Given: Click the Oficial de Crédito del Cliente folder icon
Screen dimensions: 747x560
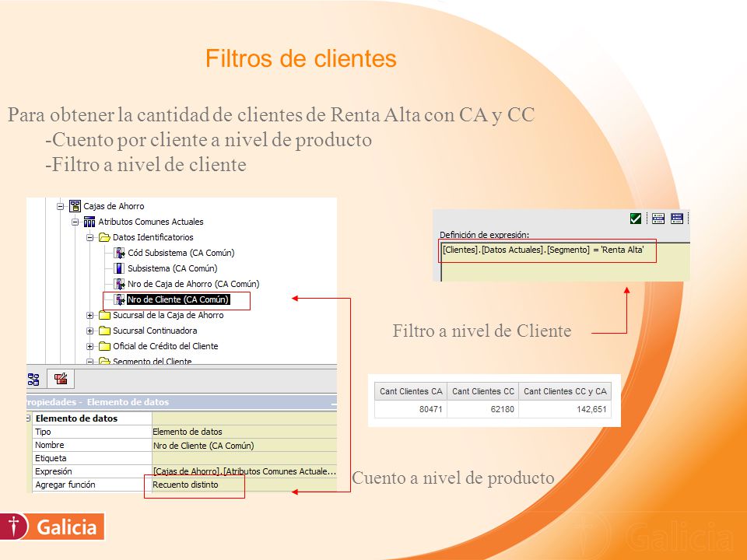Looking at the screenshot, I should point(104,346).
